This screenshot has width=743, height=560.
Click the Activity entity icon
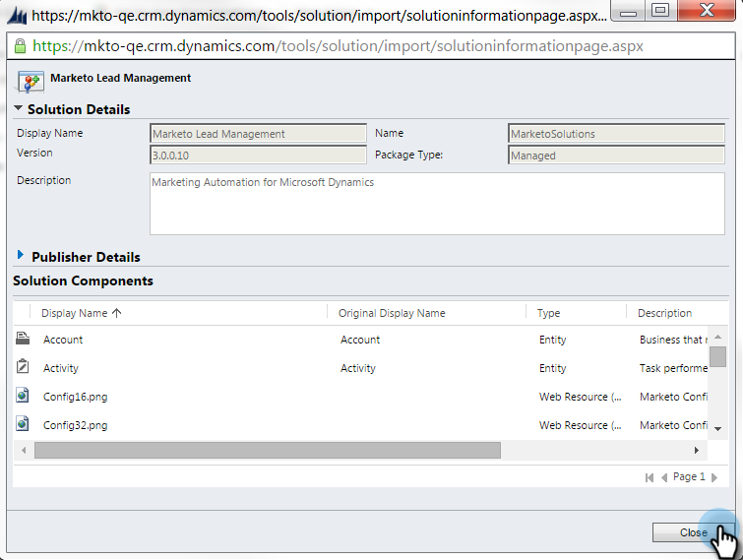pyautogui.click(x=23, y=366)
